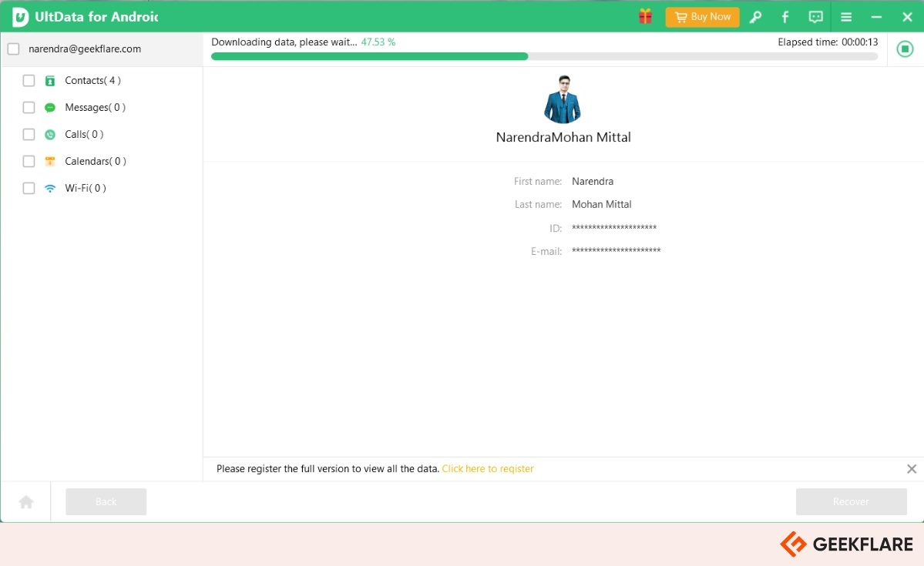Stop the download with the stop icon
924x566 pixels.
(x=905, y=49)
